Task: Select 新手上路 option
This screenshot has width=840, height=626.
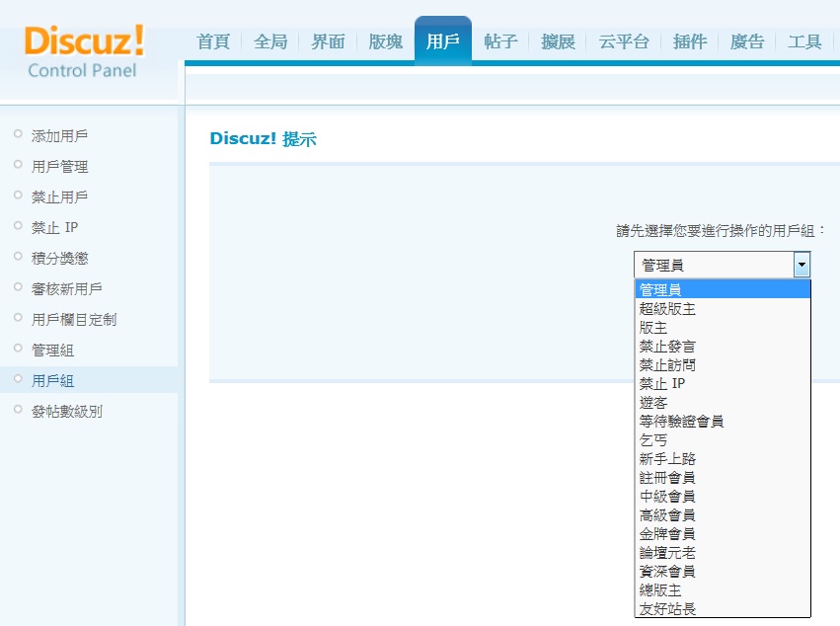Action: tap(723, 459)
